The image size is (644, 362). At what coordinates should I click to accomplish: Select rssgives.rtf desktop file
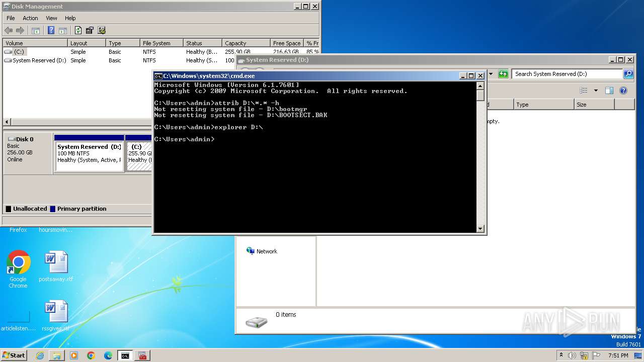pyautogui.click(x=56, y=316)
